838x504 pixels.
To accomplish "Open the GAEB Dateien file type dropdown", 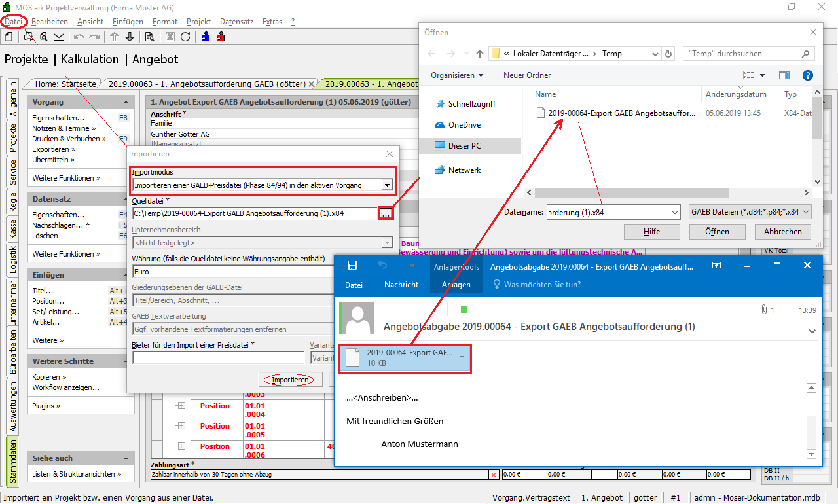I will [x=750, y=212].
